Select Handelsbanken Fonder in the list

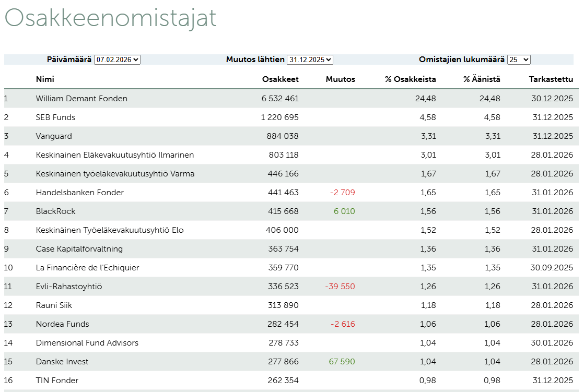80,193
